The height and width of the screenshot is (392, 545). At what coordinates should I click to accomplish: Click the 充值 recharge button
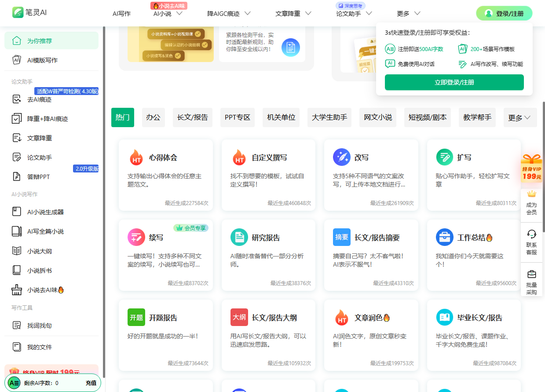pos(91,383)
